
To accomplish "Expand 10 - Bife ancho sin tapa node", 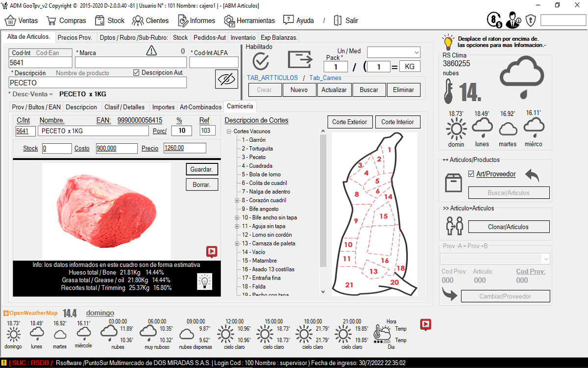I will point(238,217).
